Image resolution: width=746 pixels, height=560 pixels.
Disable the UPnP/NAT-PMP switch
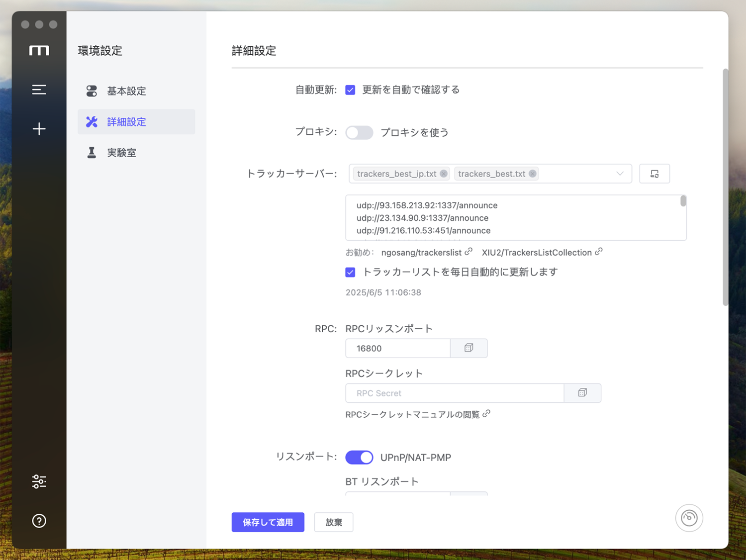(x=359, y=457)
